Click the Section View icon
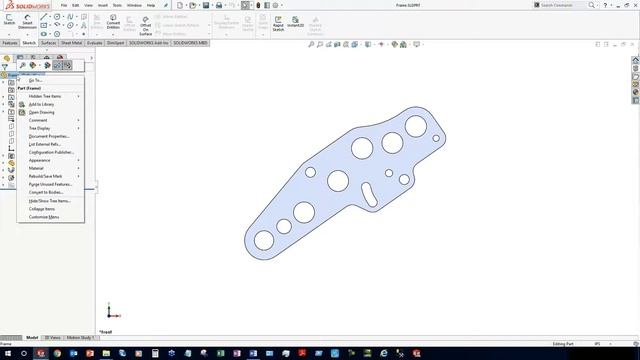This screenshot has width=640, height=360. pyautogui.click(x=337, y=44)
